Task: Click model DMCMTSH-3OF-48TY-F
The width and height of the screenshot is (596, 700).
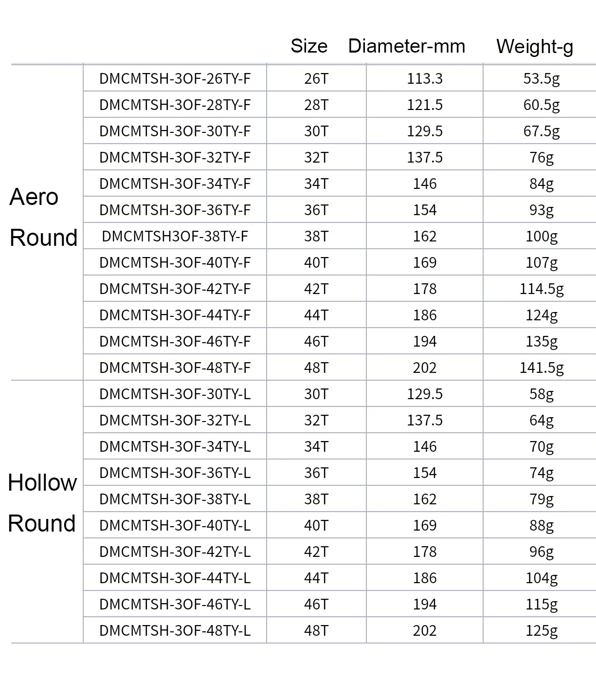Action: click(x=175, y=368)
